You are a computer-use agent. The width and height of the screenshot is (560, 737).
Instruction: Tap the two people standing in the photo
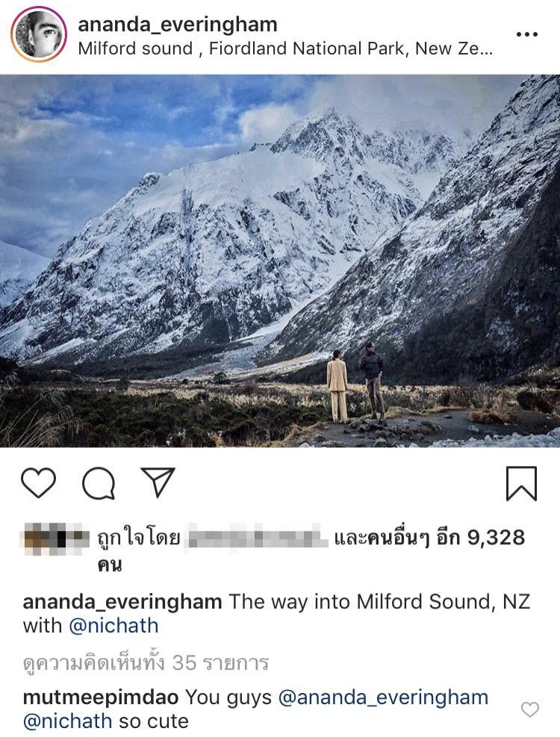click(356, 383)
